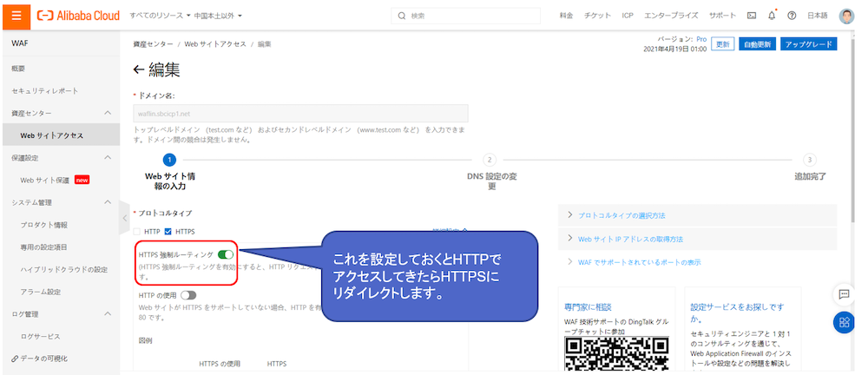Click 設定サービスをお探しですか heading
Screen dimensions: 868x375
[x=737, y=313]
